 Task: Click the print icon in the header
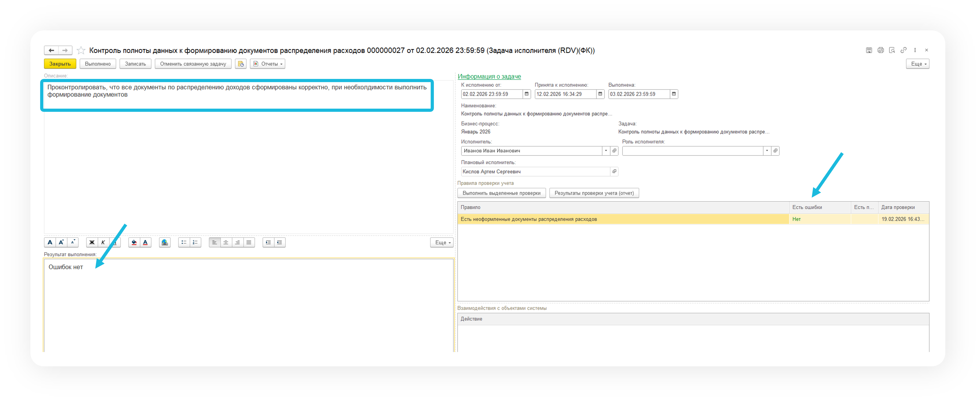(881, 50)
